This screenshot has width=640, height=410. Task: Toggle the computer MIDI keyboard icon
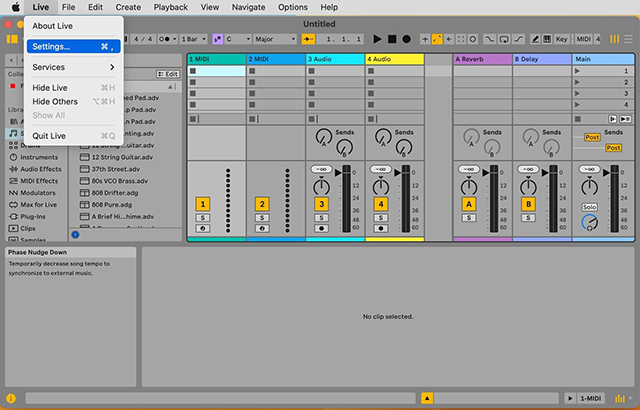pos(547,39)
